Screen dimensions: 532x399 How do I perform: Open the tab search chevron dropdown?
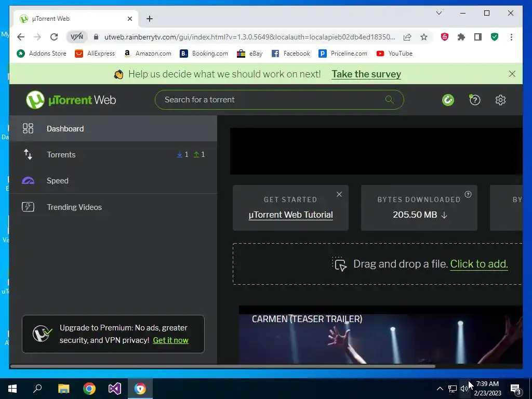pyautogui.click(x=438, y=13)
